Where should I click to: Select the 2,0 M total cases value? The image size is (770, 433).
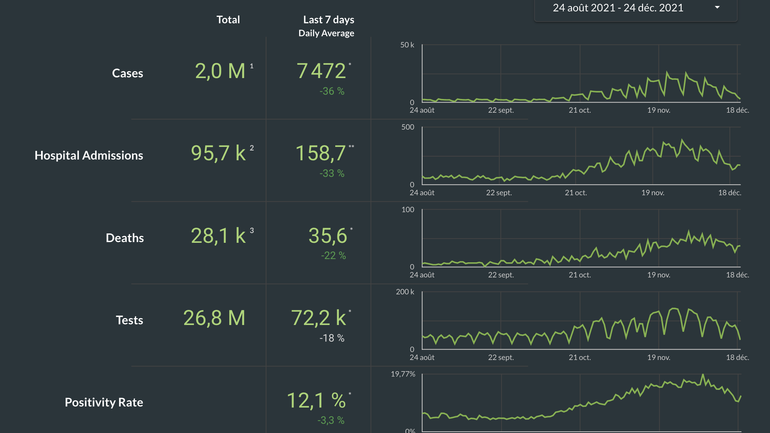click(x=218, y=72)
